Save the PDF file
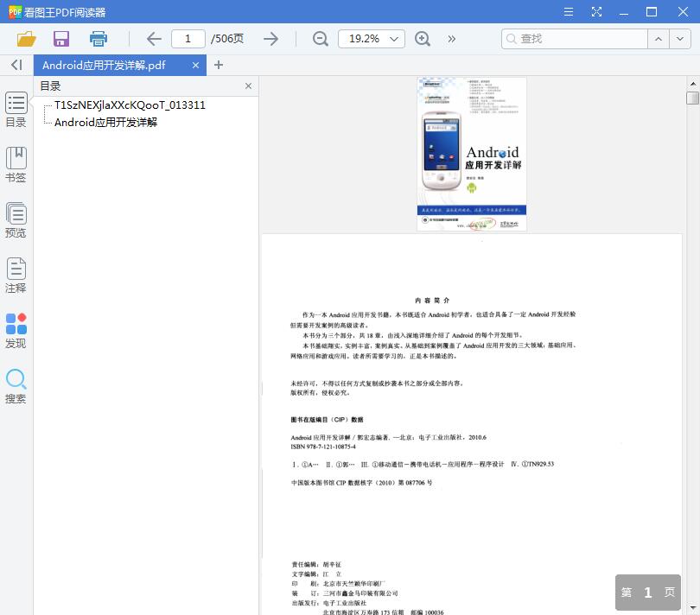This screenshot has width=700, height=615. pos(60,39)
